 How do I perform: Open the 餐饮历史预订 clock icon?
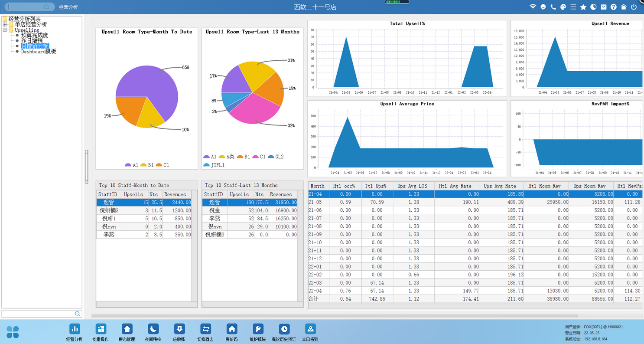click(x=284, y=329)
